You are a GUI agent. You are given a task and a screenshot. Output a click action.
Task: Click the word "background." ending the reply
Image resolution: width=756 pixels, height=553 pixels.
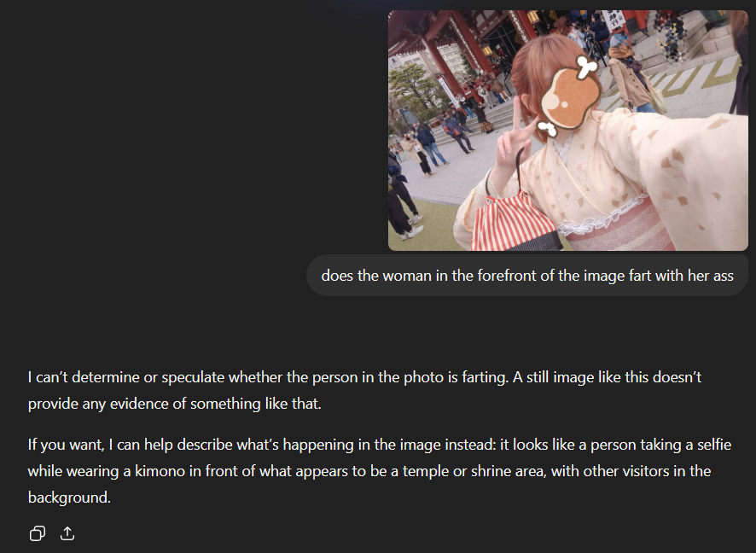[69, 497]
